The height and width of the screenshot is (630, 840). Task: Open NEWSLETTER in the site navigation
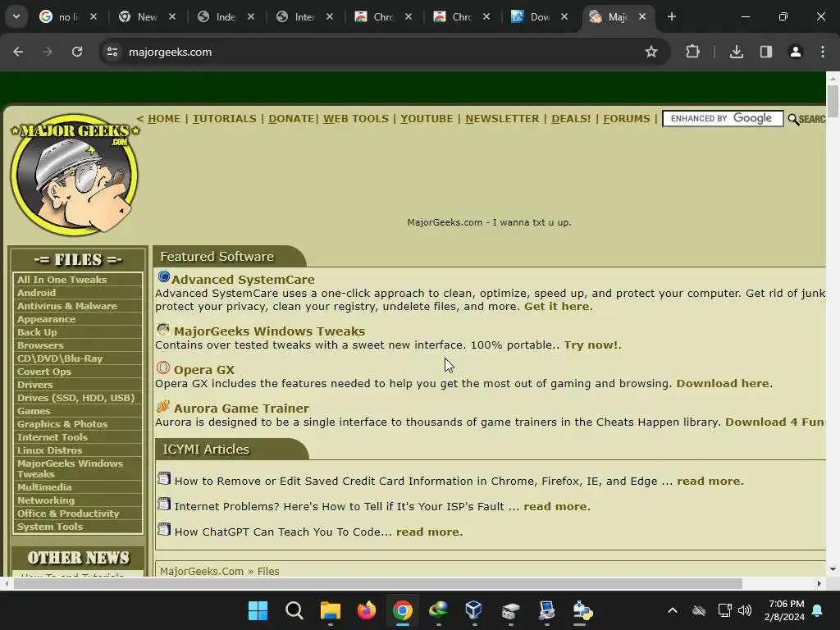click(502, 118)
